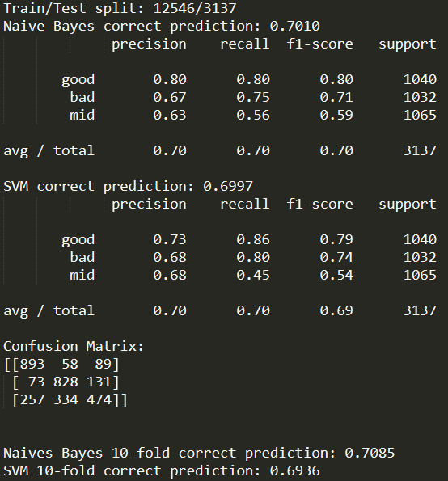
Task: Select the Naive Bayes 'good' row label
Action: [78, 80]
